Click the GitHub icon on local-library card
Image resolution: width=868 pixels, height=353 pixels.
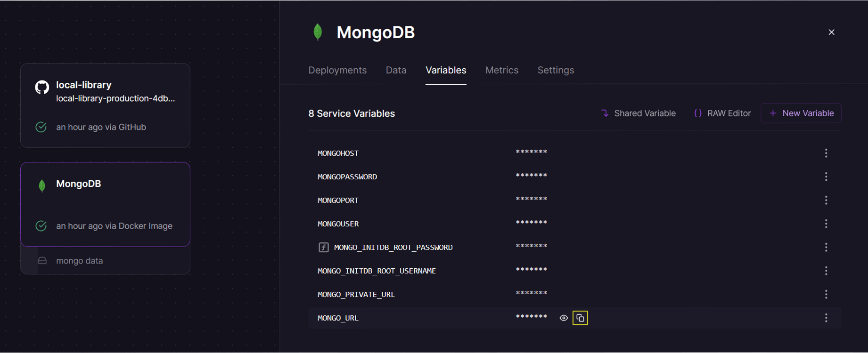point(42,87)
